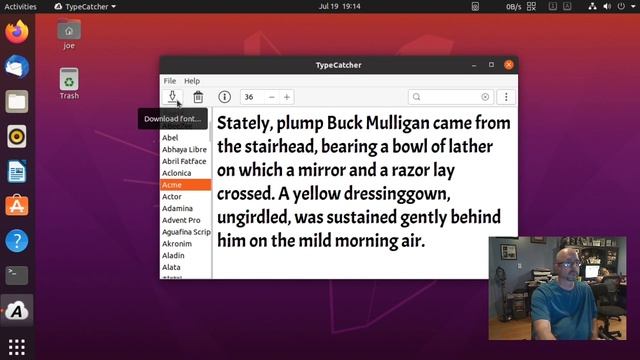This screenshot has width=640, height=360.
Task: Click the volume icon in system tray
Action: coord(607,7)
